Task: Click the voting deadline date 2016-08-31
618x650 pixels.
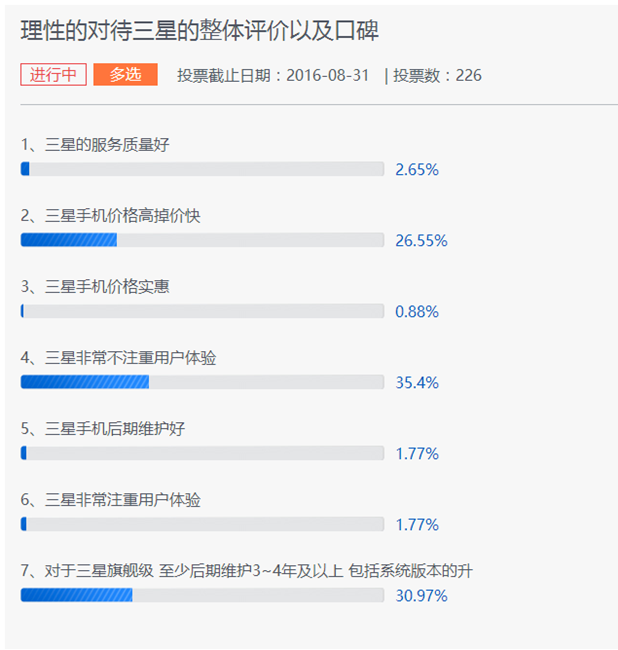Action: [326, 75]
